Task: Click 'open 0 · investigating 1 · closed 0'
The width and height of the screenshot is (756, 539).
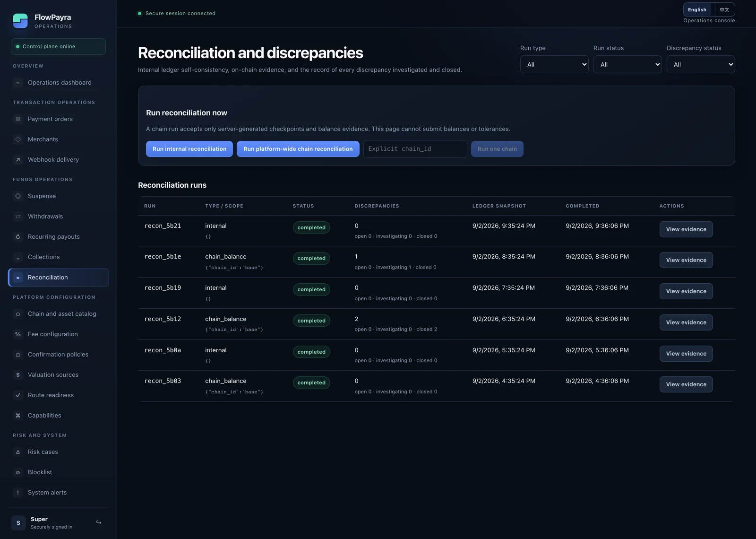Action: point(395,268)
